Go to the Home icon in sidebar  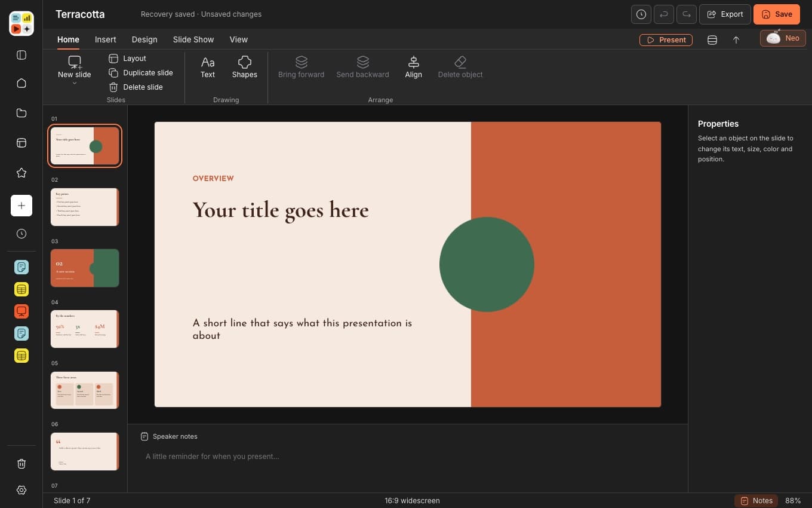click(x=21, y=83)
